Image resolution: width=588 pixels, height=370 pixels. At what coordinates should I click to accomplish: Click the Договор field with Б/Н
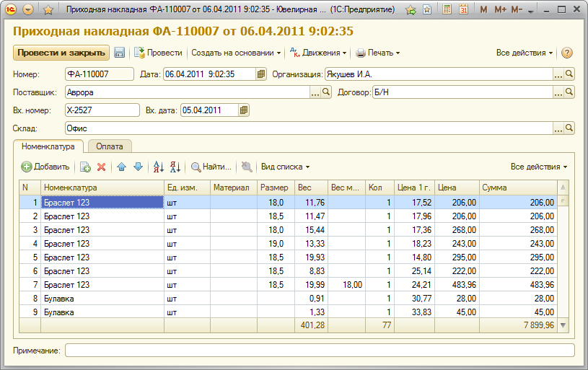pos(462,92)
